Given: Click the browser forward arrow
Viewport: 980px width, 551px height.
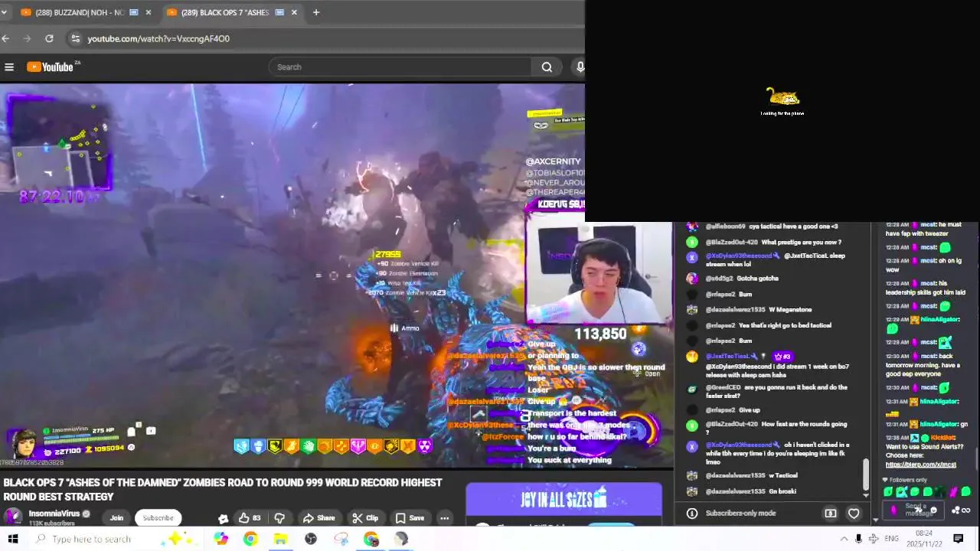Looking at the screenshot, I should click(28, 38).
